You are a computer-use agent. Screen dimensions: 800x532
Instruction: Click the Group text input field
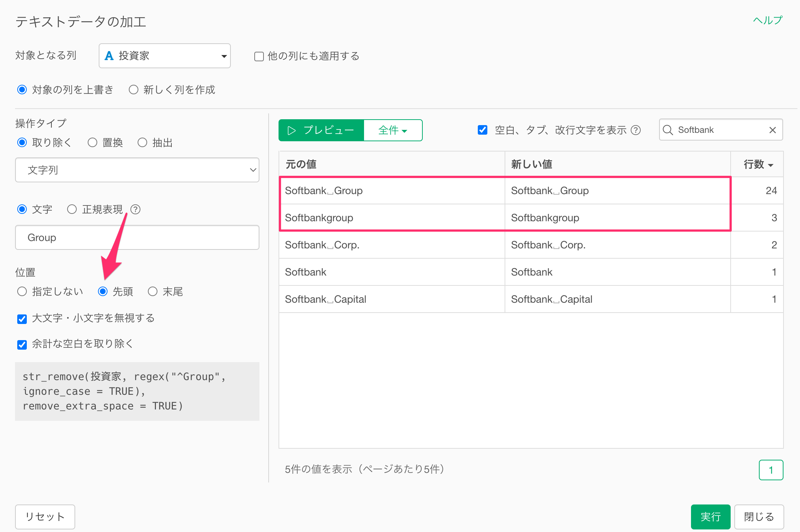click(x=137, y=237)
